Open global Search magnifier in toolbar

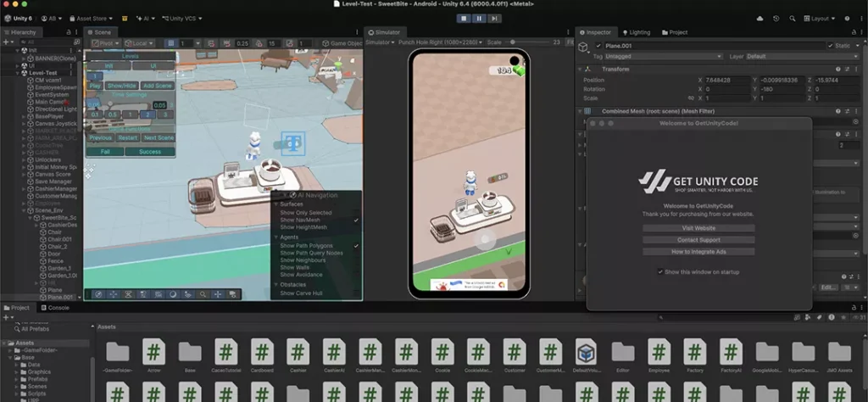click(x=791, y=19)
